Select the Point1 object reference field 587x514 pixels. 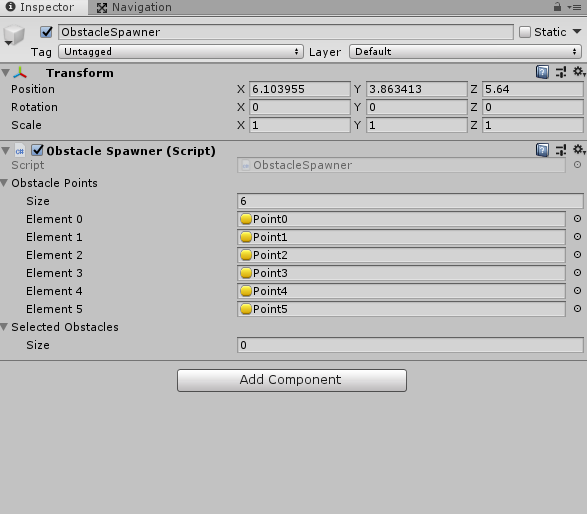tap(401, 237)
